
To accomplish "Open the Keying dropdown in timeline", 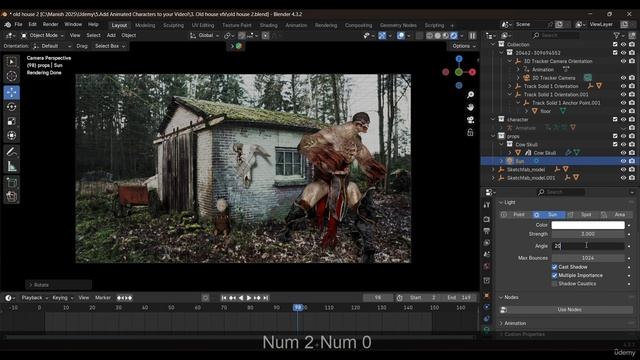I will tap(62, 298).
